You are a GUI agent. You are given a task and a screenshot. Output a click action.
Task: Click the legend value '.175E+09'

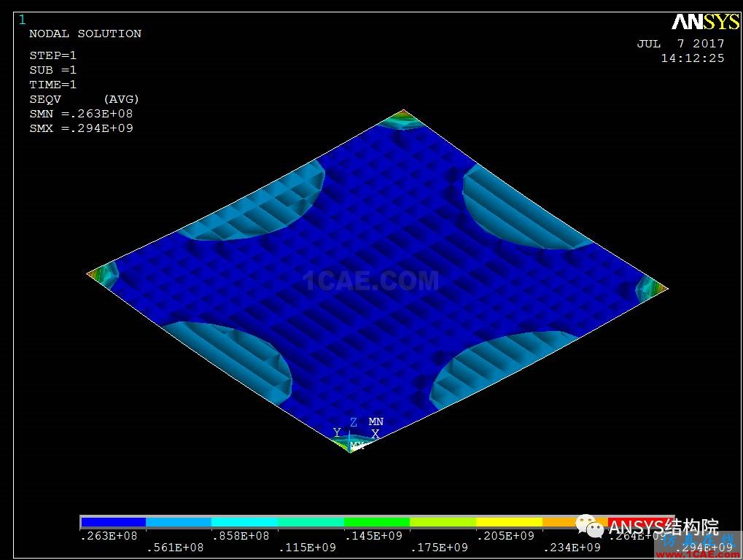439,548
